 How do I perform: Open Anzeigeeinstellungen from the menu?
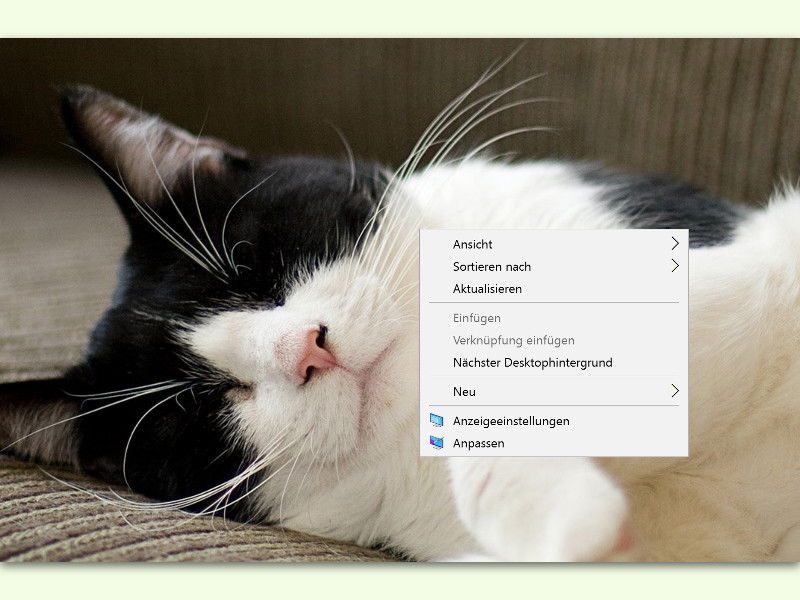[x=554, y=421]
